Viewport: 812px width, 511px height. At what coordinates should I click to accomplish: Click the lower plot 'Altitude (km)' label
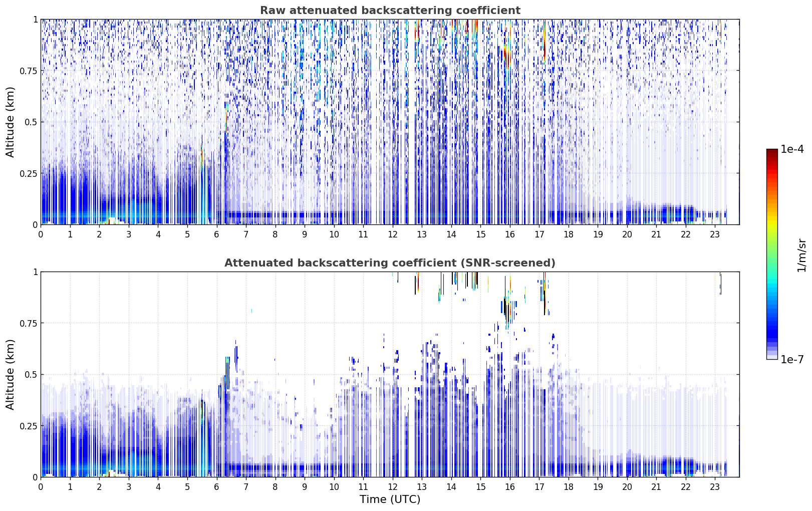(11, 374)
